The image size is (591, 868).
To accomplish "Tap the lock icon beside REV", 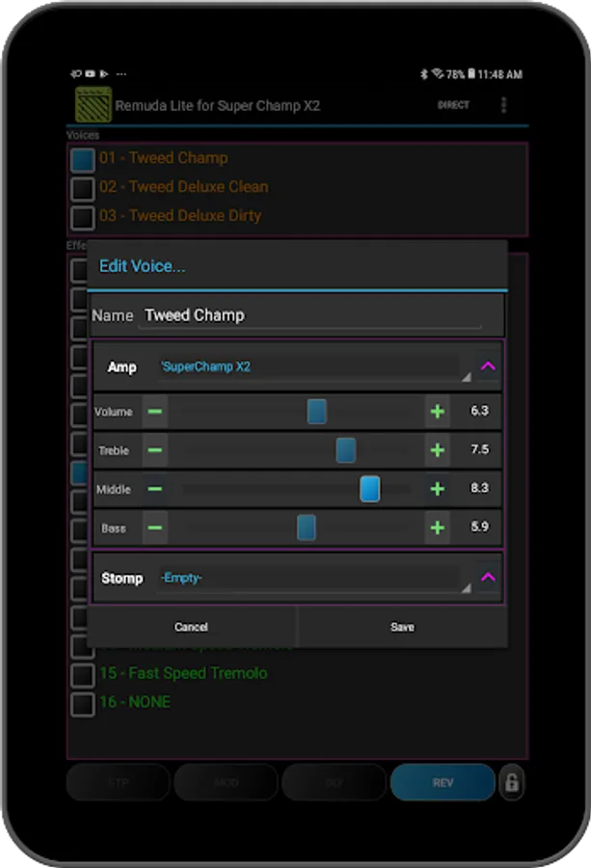I will tap(512, 782).
